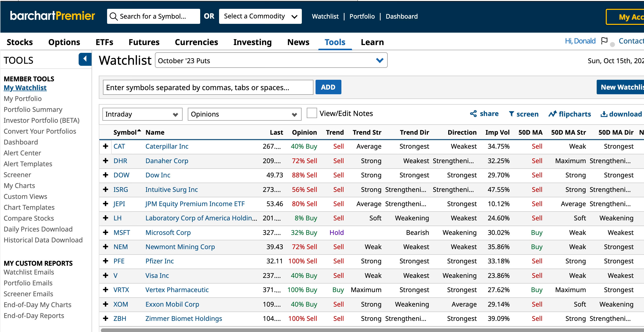Open the Screener sidebar link
644x332 pixels.
pyautogui.click(x=17, y=175)
